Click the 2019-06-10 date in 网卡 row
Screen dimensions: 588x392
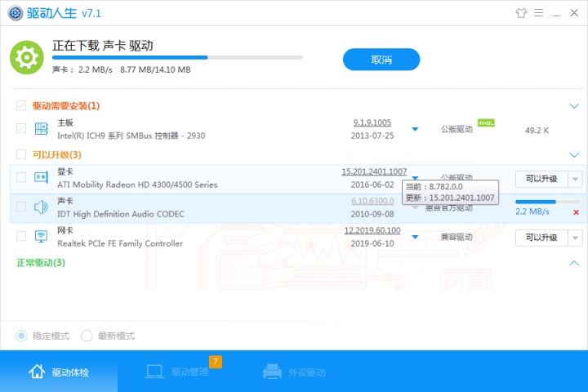(372, 243)
